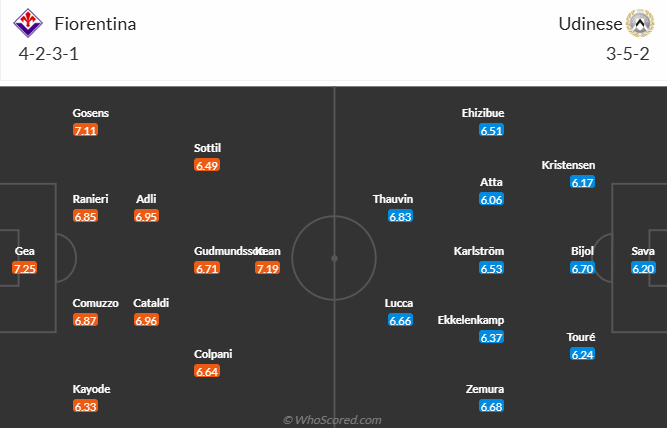Click Kristensen's 6.17 rating badge
Image resolution: width=667 pixels, height=428 pixels.
[582, 182]
